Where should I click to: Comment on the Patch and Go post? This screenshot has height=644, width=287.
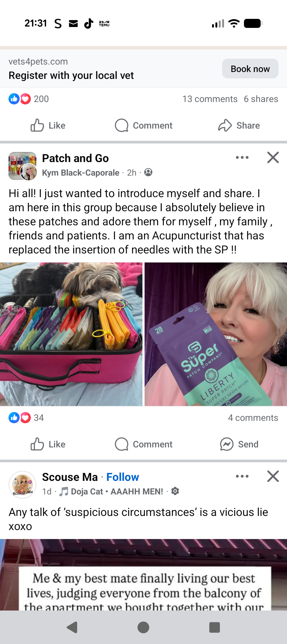pos(143,444)
